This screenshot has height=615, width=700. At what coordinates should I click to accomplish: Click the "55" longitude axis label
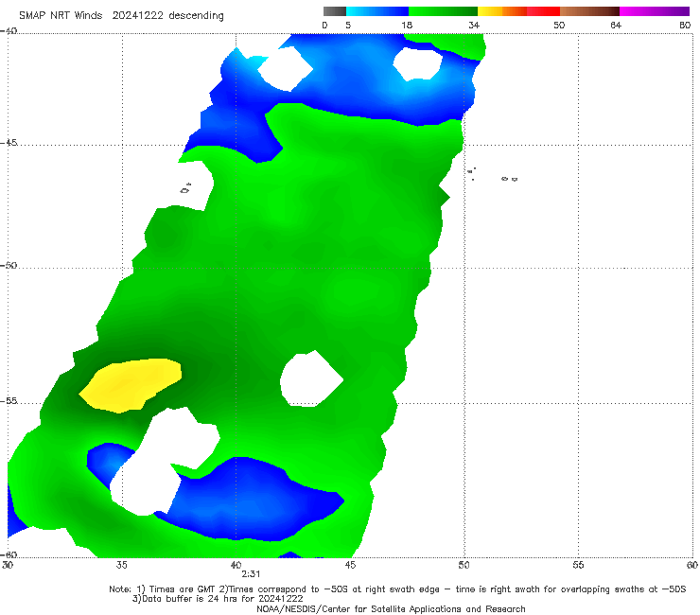[578, 566]
